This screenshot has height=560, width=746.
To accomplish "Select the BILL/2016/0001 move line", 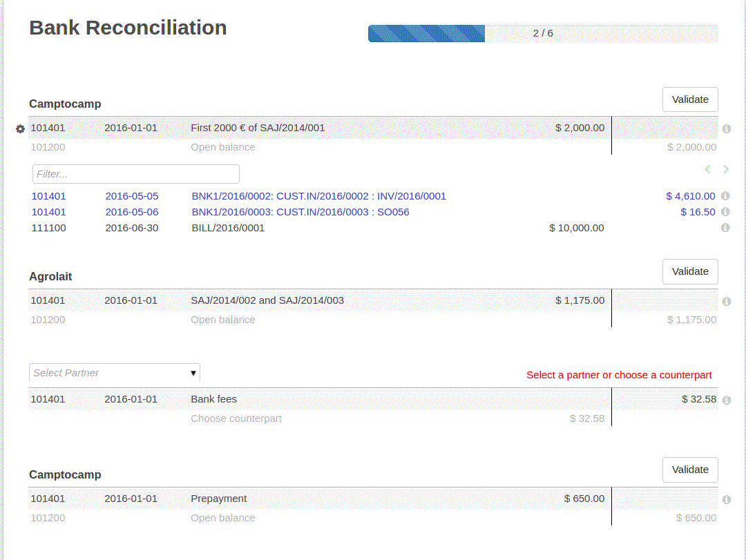I will (227, 228).
